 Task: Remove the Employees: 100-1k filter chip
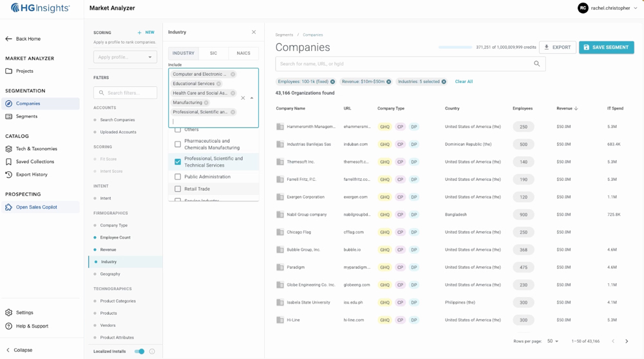click(333, 82)
